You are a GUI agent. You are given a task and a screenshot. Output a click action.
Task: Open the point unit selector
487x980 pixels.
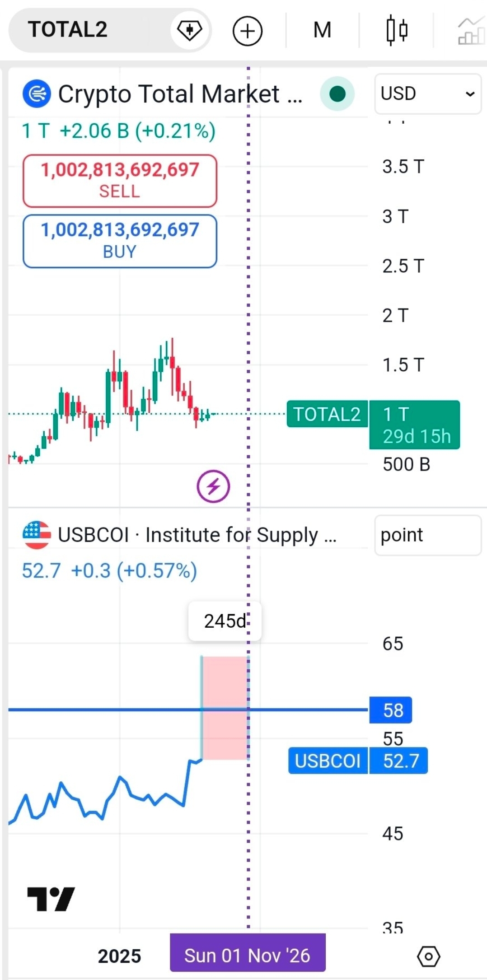[428, 535]
